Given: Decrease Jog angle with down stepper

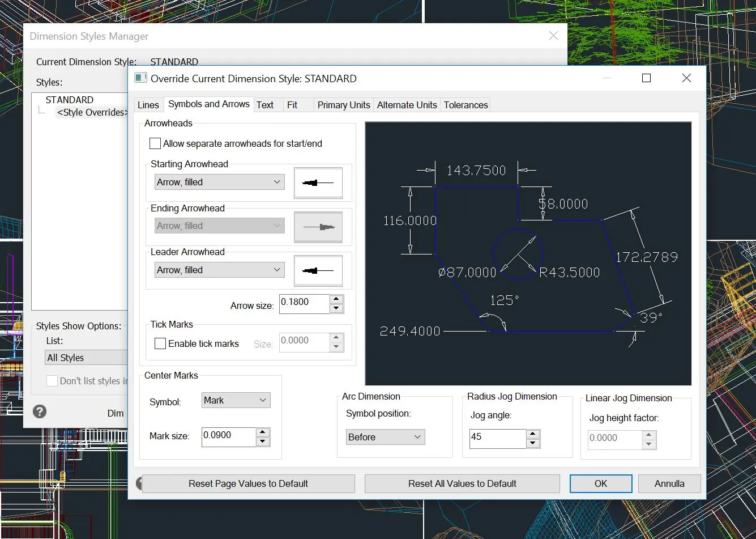Looking at the screenshot, I should click(x=532, y=444).
